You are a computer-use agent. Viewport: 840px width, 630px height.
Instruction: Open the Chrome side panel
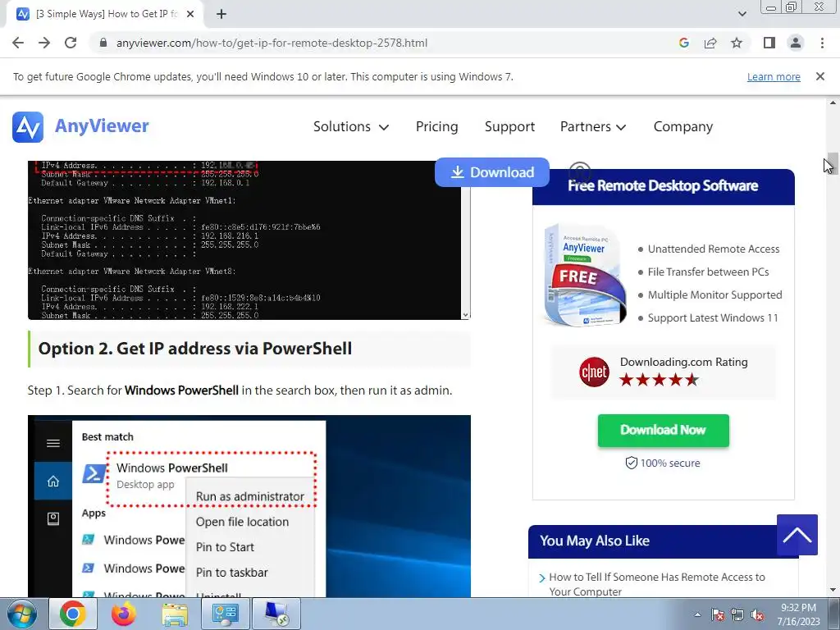[769, 43]
